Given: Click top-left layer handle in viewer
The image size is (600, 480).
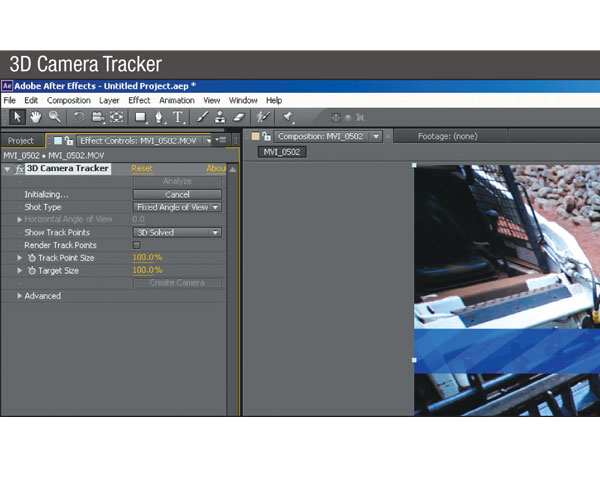Looking at the screenshot, I should coord(414,165).
